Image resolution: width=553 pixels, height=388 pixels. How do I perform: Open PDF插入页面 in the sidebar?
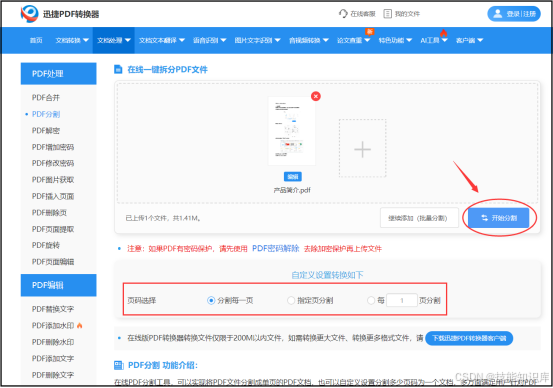click(x=53, y=196)
